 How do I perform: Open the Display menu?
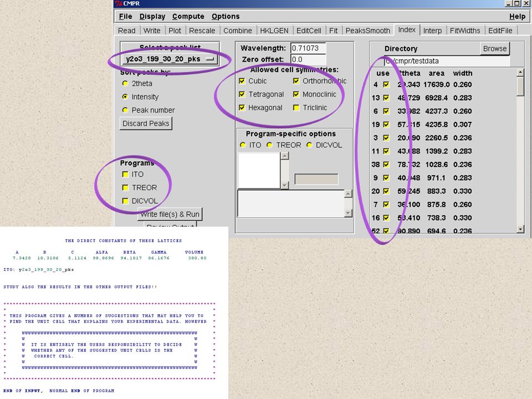point(152,16)
